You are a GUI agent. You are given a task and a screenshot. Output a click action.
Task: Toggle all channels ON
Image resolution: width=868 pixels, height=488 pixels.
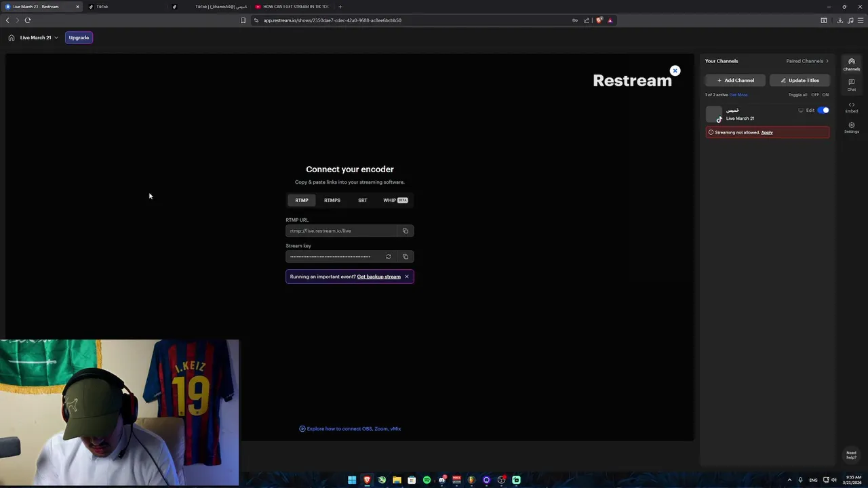pos(825,95)
